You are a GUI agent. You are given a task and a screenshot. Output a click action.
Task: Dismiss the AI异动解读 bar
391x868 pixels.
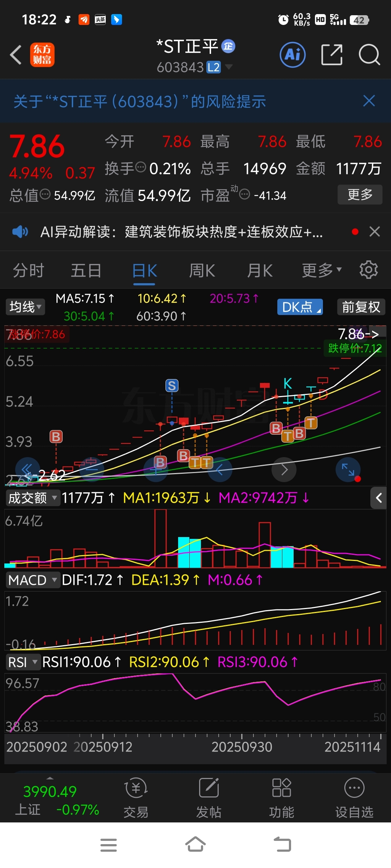375,231
